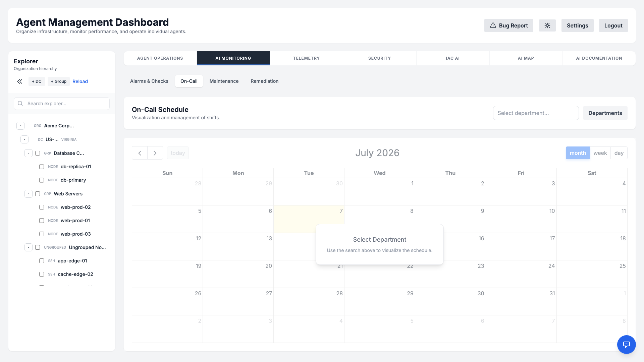Open the Departments button

click(605, 113)
